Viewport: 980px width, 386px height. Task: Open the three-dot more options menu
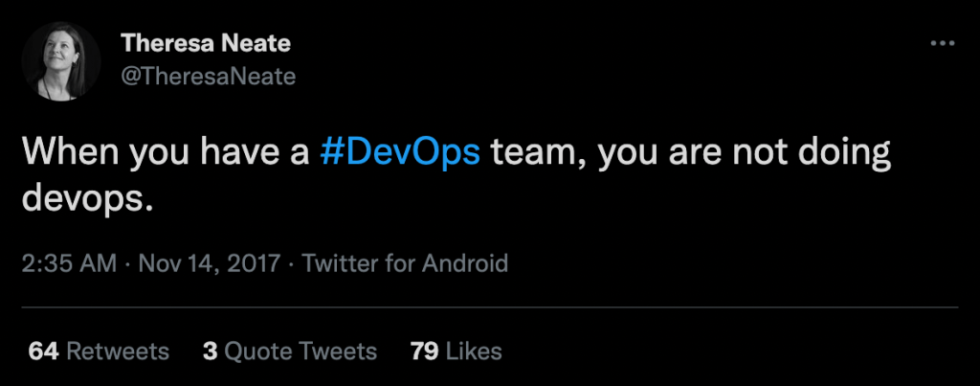[x=943, y=43]
